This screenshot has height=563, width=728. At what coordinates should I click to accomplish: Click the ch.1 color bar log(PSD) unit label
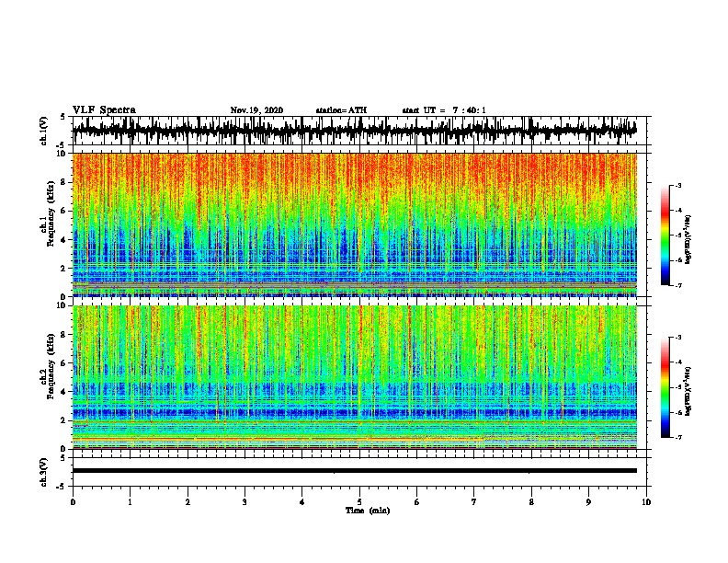click(688, 239)
